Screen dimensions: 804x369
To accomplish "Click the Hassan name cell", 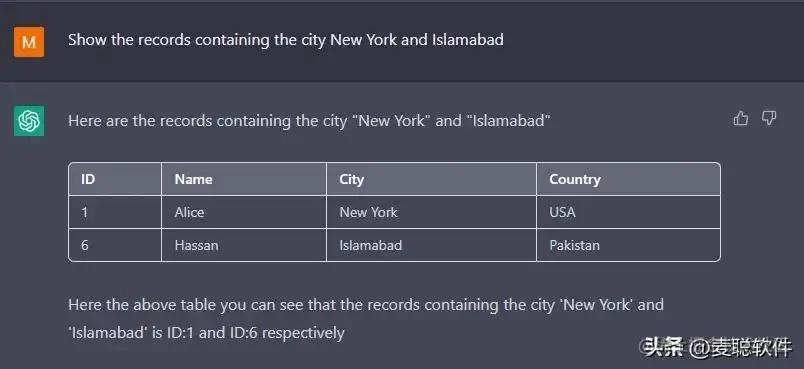I will [x=244, y=245].
